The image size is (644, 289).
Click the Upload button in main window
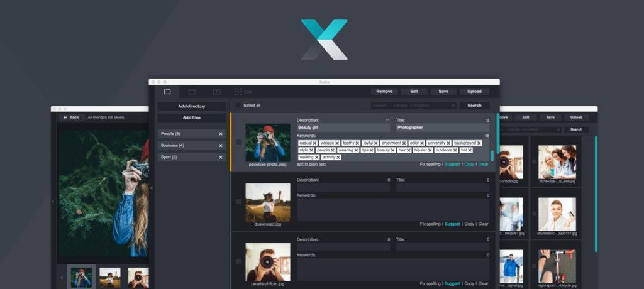point(474,92)
